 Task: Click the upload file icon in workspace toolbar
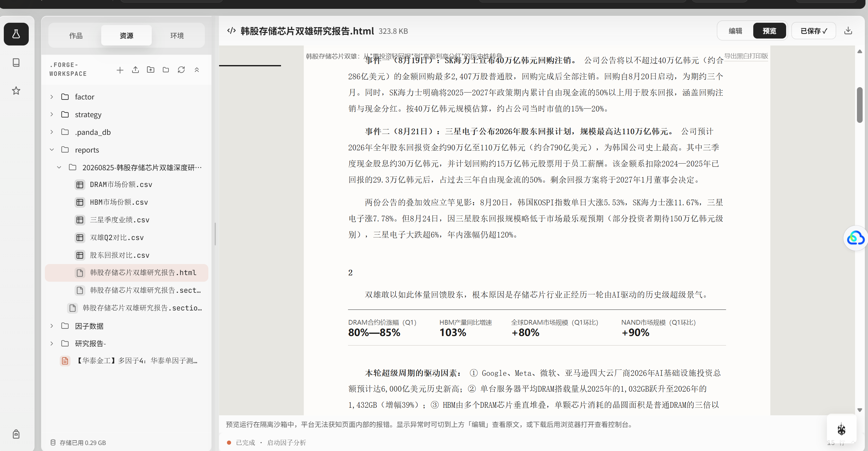coord(136,70)
